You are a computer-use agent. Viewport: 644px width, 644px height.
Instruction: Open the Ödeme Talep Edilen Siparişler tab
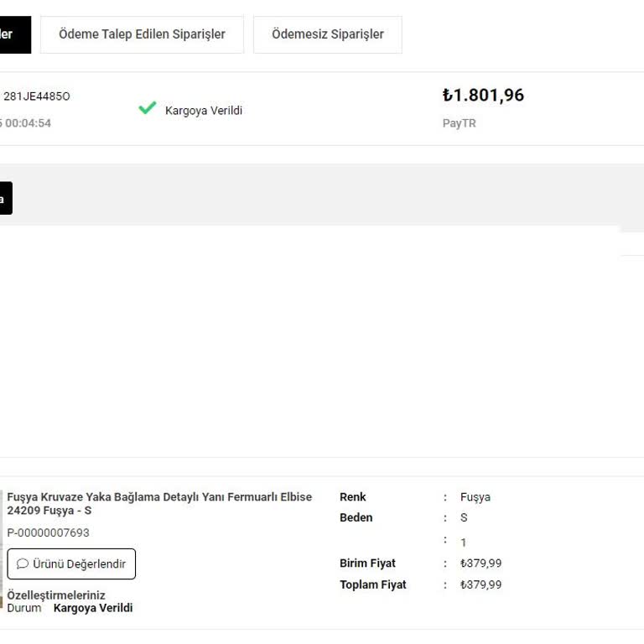pos(142,34)
